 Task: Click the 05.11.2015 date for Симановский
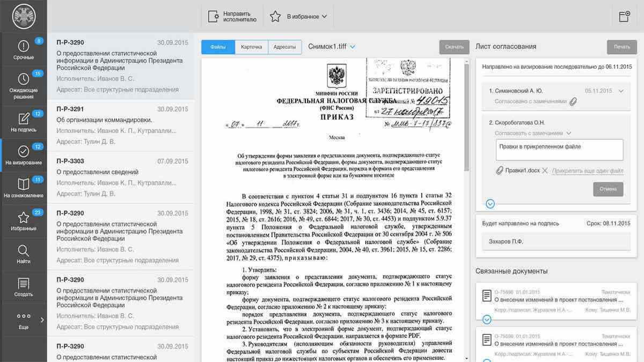tap(598, 91)
